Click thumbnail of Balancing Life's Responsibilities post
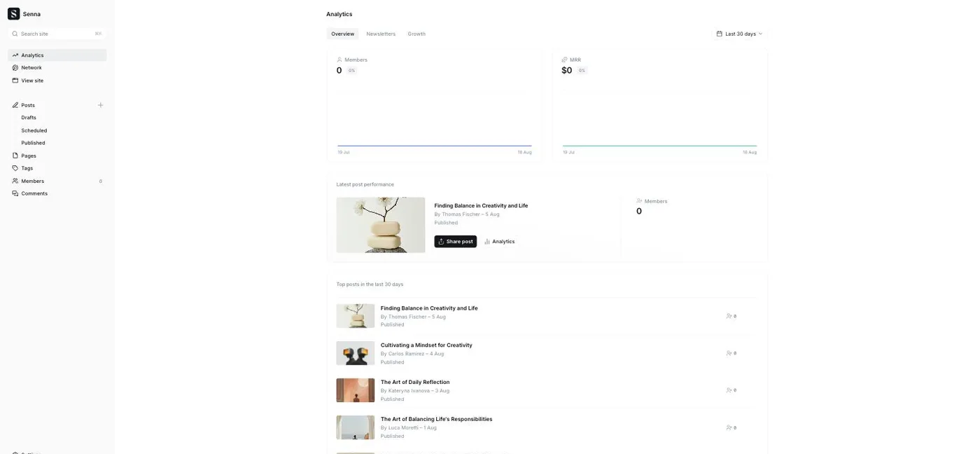 pos(356,427)
